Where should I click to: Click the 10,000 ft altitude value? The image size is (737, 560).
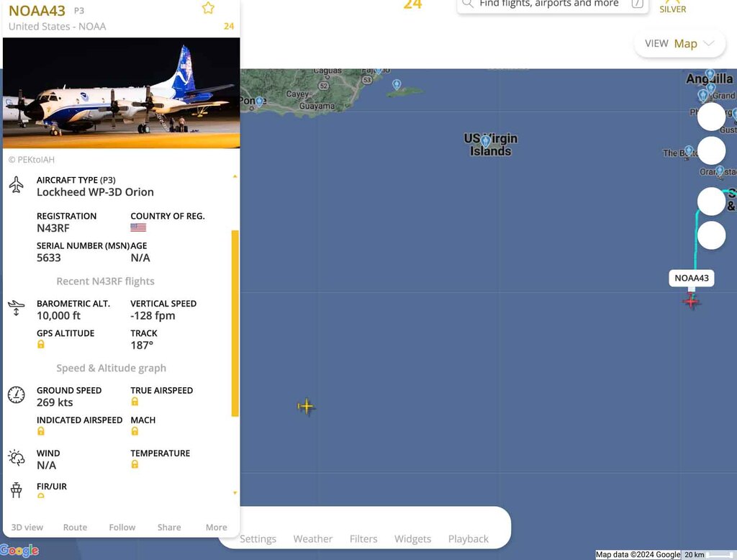point(59,315)
